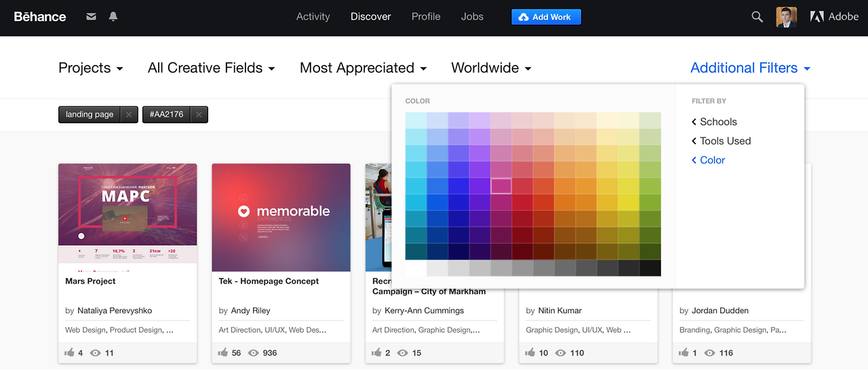Open the Projects dropdown
Image resolution: width=868 pixels, height=370 pixels.
coord(91,68)
